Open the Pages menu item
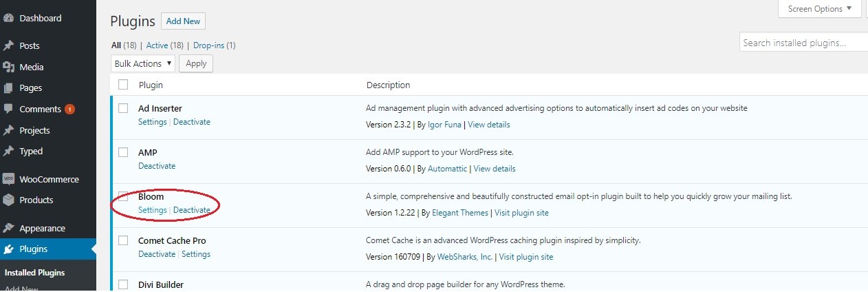 (x=31, y=88)
